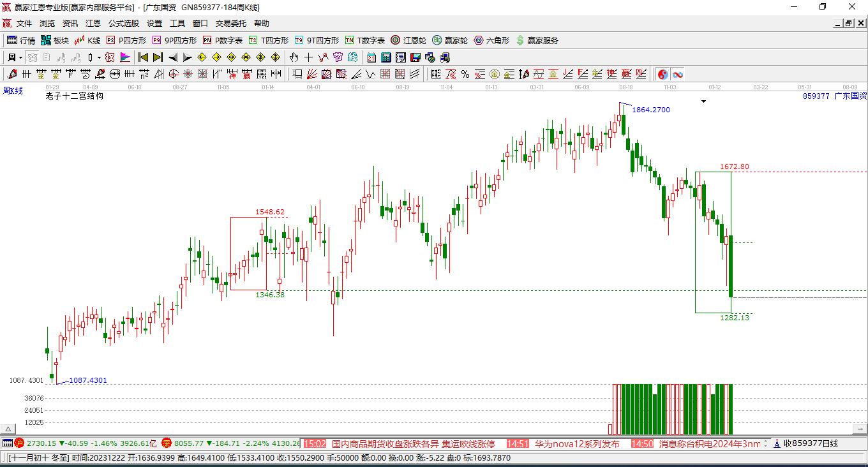Screen dimensions: 868x467
Task: Click the 1282.13 support price label
Action: (x=735, y=318)
